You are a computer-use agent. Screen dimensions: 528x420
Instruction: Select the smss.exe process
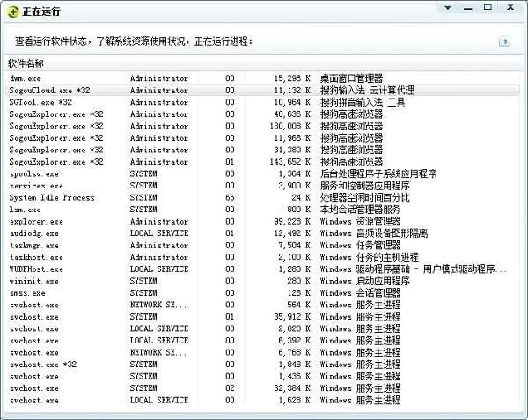point(264,293)
